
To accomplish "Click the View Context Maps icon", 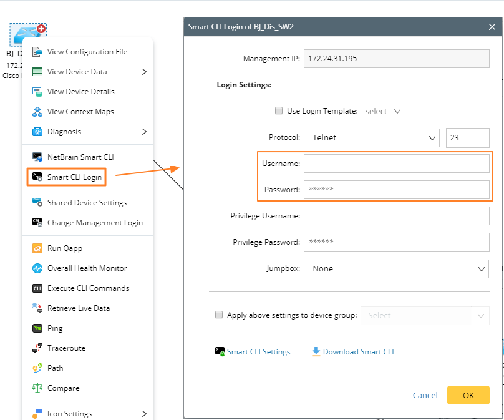I will click(37, 112).
